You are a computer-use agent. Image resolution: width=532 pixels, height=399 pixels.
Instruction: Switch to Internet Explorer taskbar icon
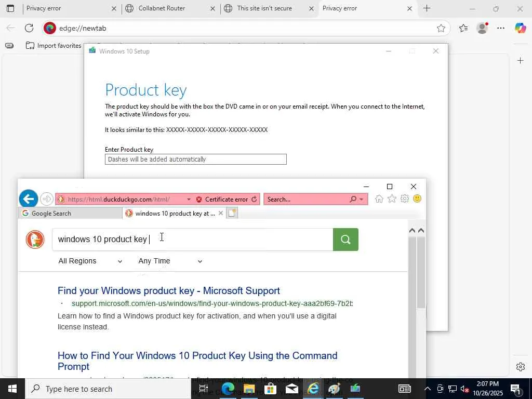pyautogui.click(x=313, y=389)
